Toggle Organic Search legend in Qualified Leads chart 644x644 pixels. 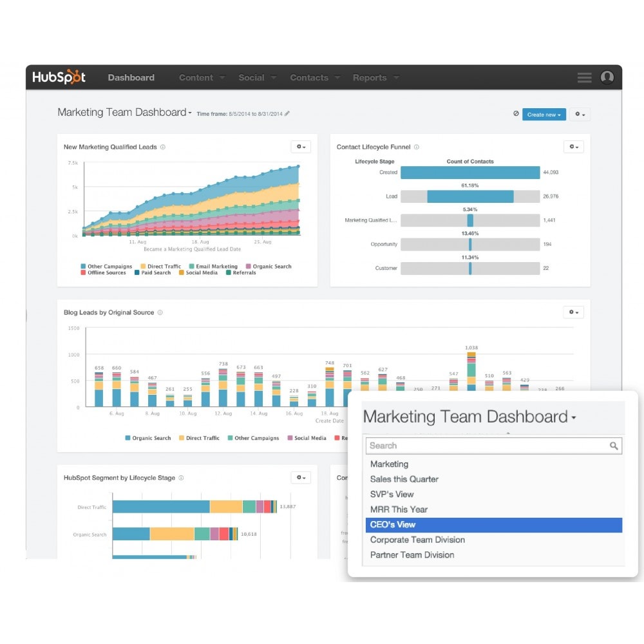click(x=269, y=266)
